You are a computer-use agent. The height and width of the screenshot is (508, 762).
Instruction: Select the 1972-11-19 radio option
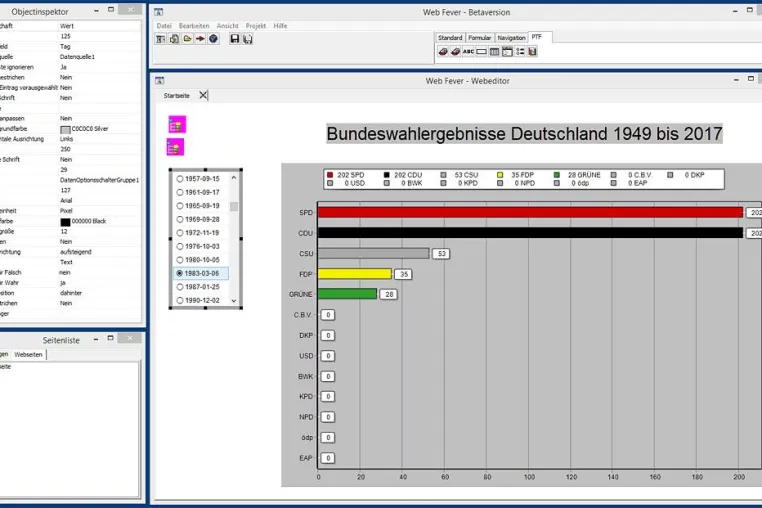tap(180, 233)
